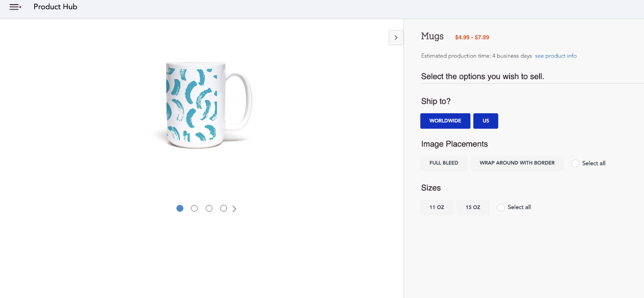Open the hamburger navigation menu icon

(x=15, y=7)
